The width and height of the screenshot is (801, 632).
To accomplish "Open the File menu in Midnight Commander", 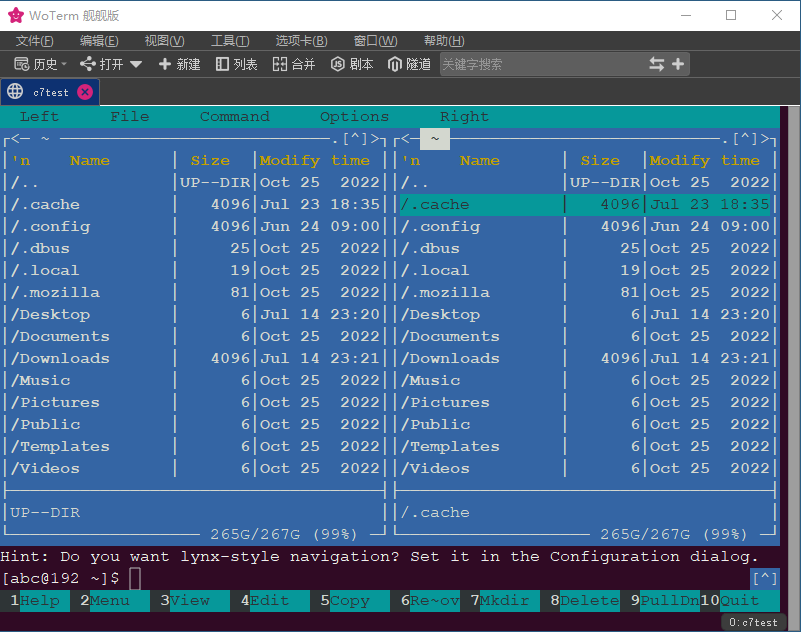I will tap(130, 116).
